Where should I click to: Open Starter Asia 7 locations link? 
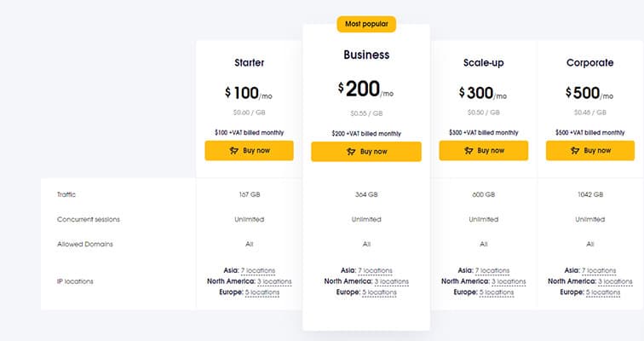pyautogui.click(x=258, y=270)
